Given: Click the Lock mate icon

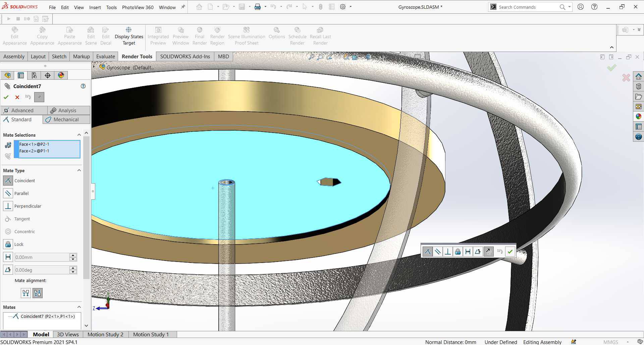Looking at the screenshot, I should pos(8,244).
